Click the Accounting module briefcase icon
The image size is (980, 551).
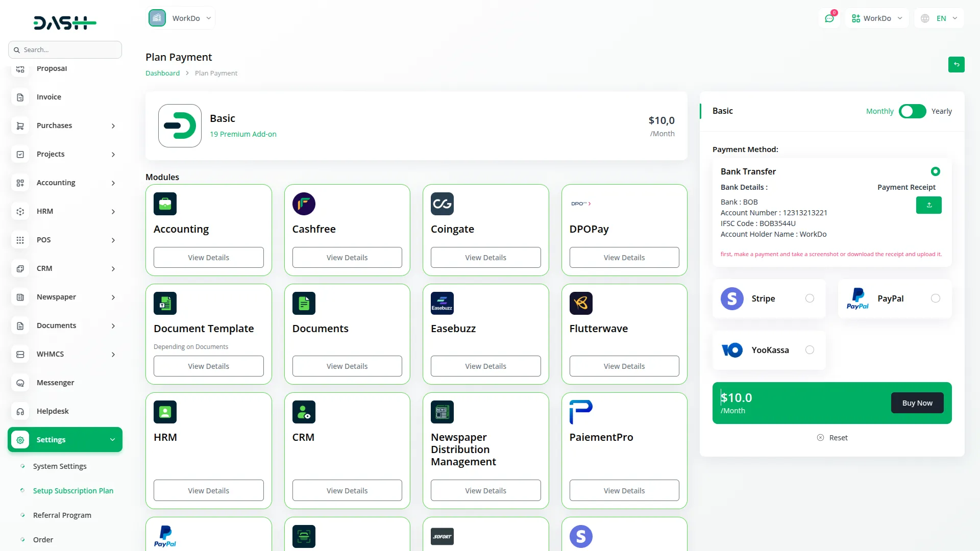coord(165,204)
